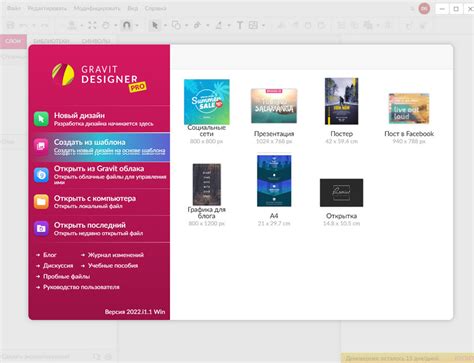Select the Image insert tool icon
The width and height of the screenshot is (474, 363).
click(253, 25)
